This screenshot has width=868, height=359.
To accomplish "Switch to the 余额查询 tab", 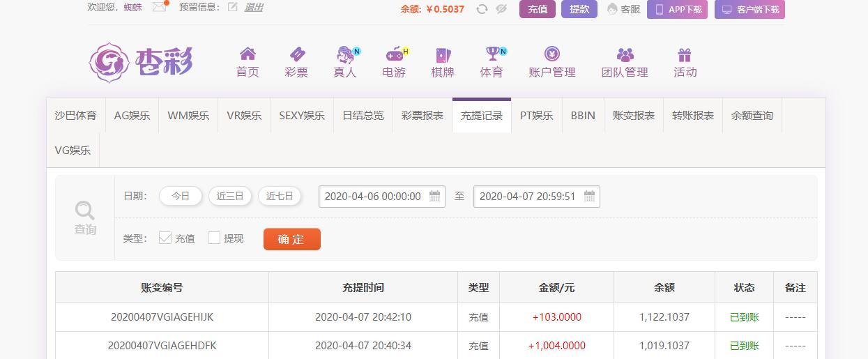I will coord(752,115).
